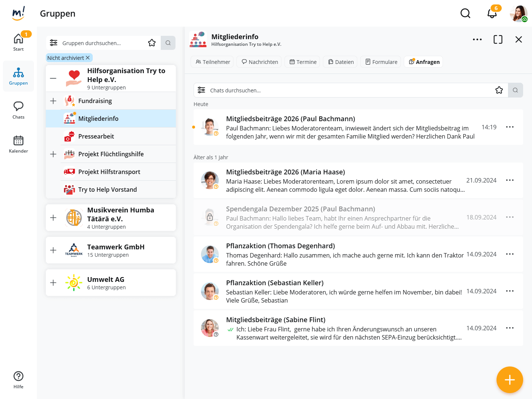Select the Pressearbeit subgroup
This screenshot has width=532, height=399.
96,136
